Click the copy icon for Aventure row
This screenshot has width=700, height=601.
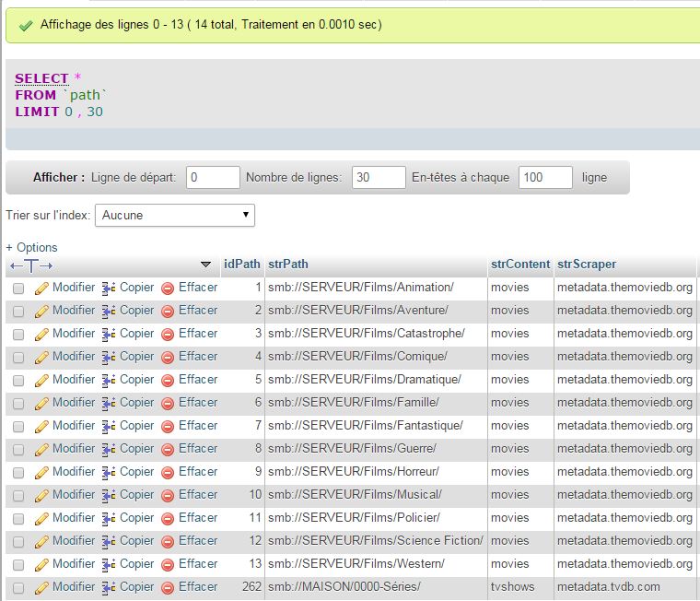pyautogui.click(x=109, y=311)
